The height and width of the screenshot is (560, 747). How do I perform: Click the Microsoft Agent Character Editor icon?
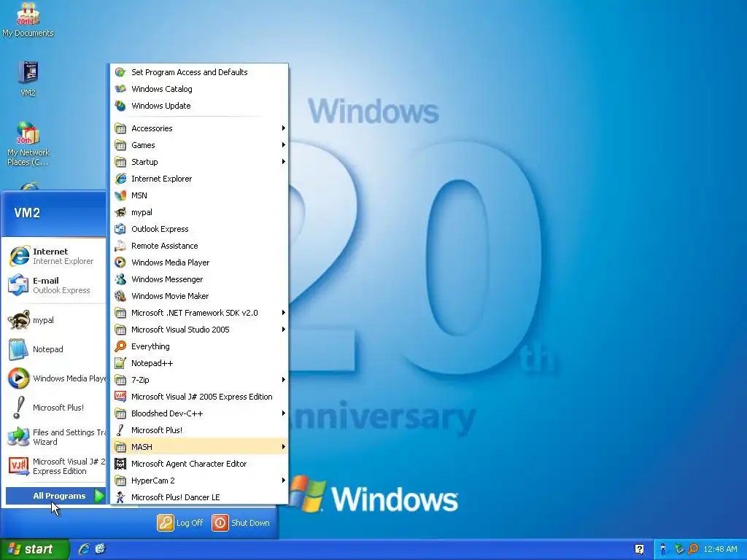point(120,464)
